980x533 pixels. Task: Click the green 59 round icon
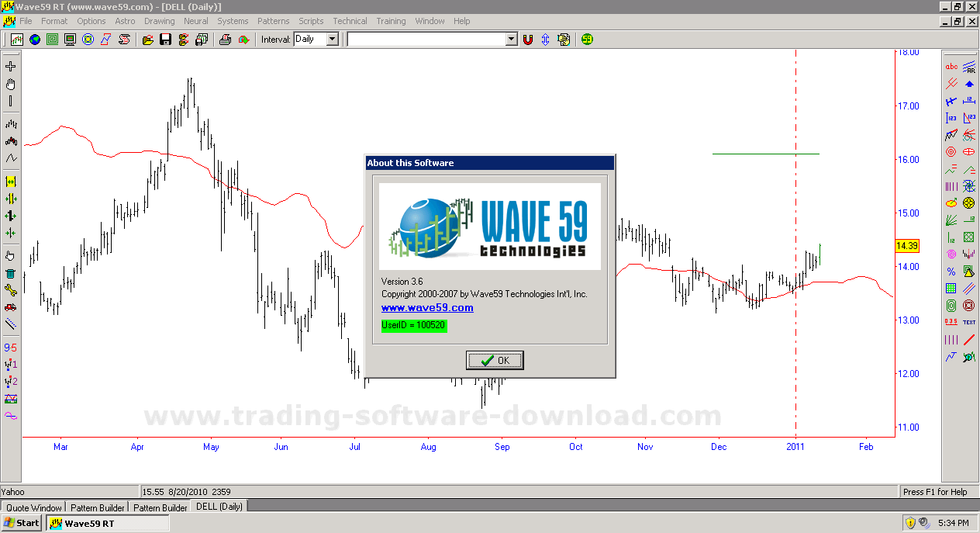coord(587,39)
